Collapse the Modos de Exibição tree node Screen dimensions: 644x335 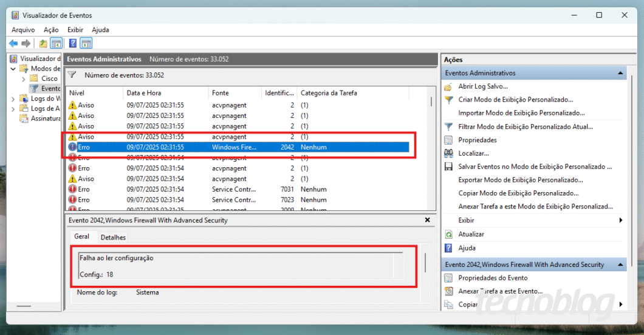pos(13,69)
